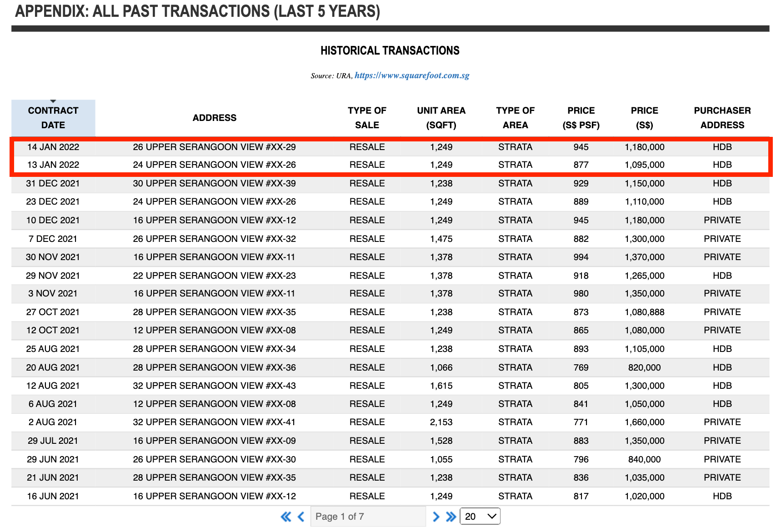The image size is (781, 532).
Task: Go to next page arrow
Action: click(x=436, y=517)
